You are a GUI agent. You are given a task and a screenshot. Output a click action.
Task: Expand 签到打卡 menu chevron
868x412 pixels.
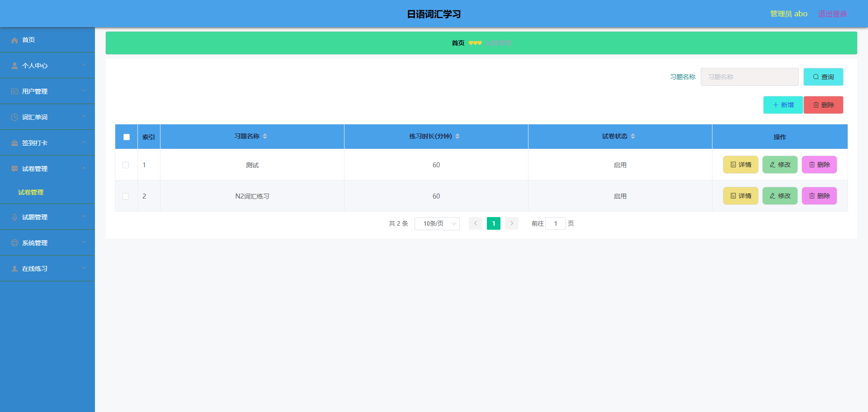(x=84, y=142)
